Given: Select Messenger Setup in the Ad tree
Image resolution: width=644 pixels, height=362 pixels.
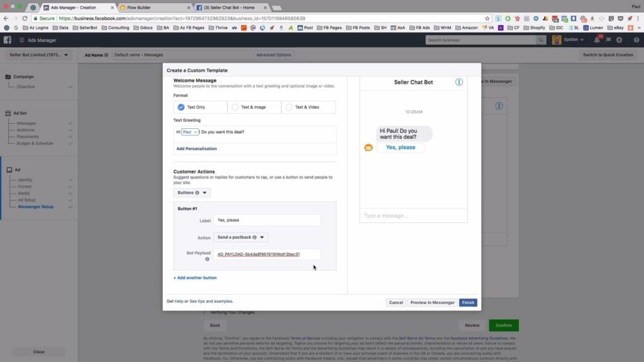Looking at the screenshot, I should point(36,207).
